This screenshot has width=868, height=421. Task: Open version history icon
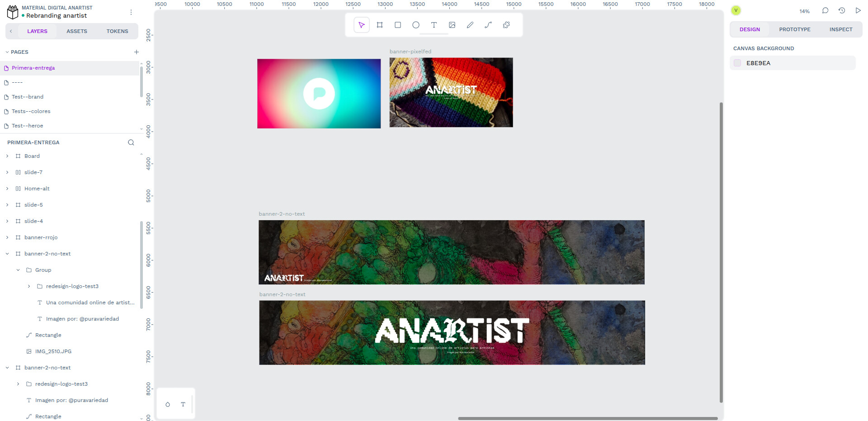[x=842, y=10]
